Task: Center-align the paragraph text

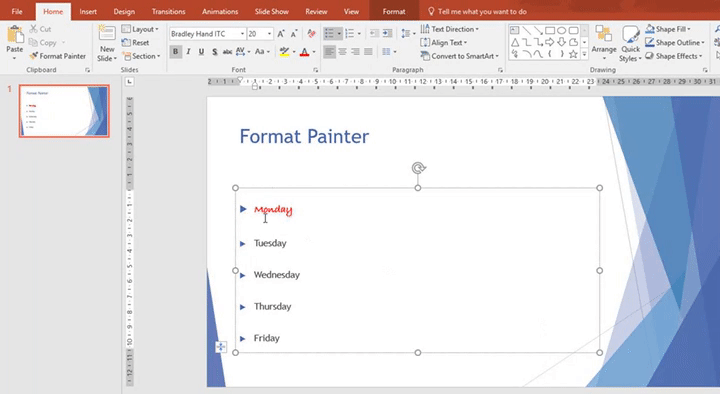Action: [342, 52]
